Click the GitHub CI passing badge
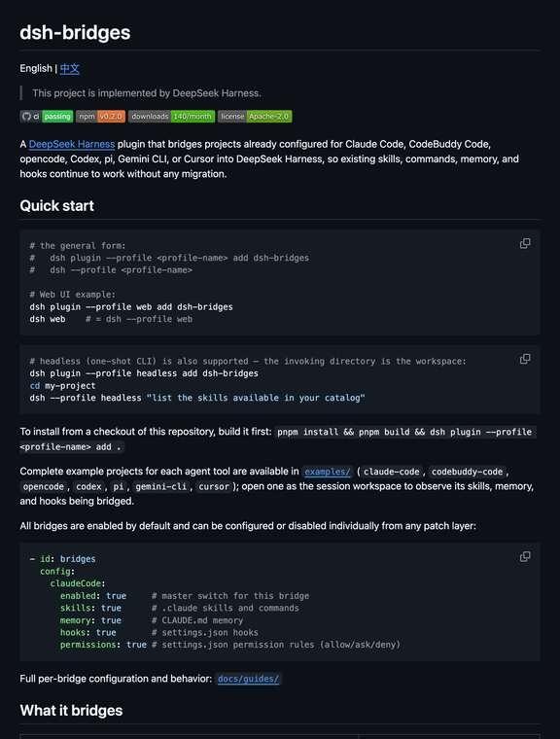This screenshot has height=739, width=560. point(47,117)
